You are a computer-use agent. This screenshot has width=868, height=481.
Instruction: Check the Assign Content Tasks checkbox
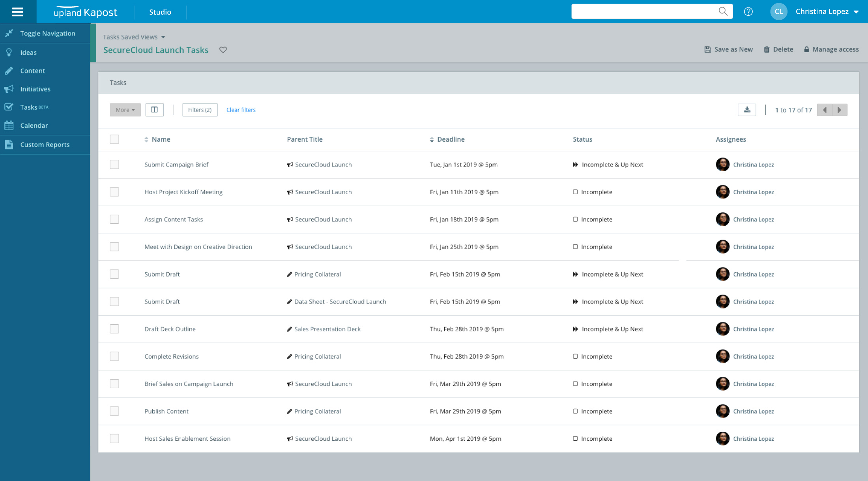point(114,219)
